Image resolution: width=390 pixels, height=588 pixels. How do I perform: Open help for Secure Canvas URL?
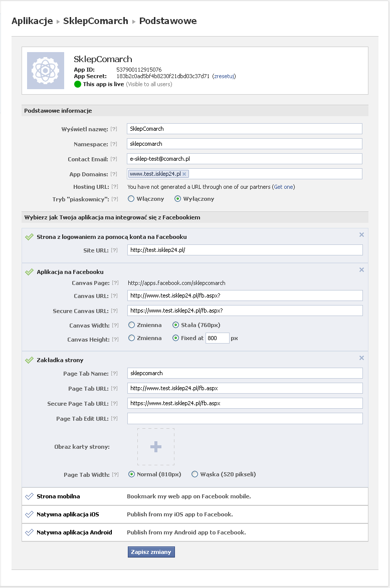point(114,311)
